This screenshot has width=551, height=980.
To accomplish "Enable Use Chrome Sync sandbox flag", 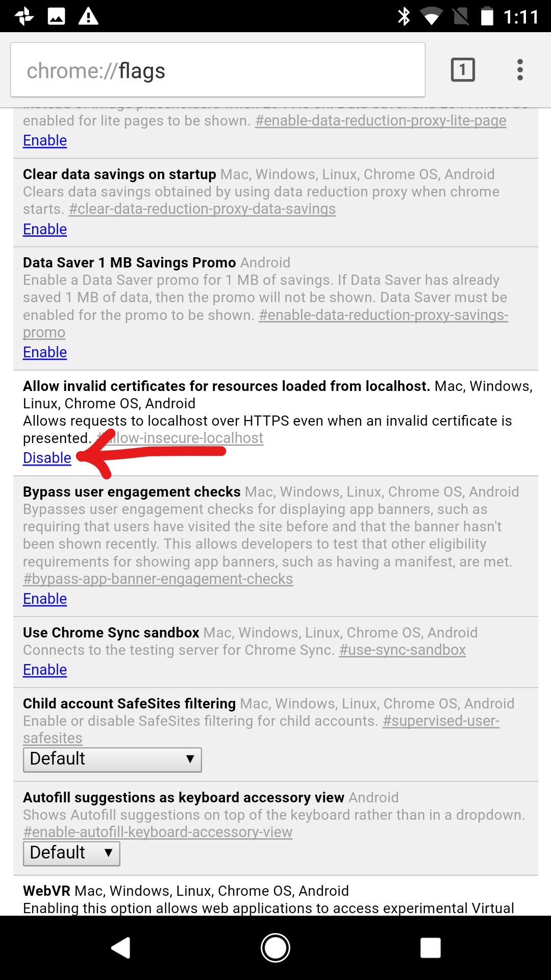I will [x=45, y=670].
